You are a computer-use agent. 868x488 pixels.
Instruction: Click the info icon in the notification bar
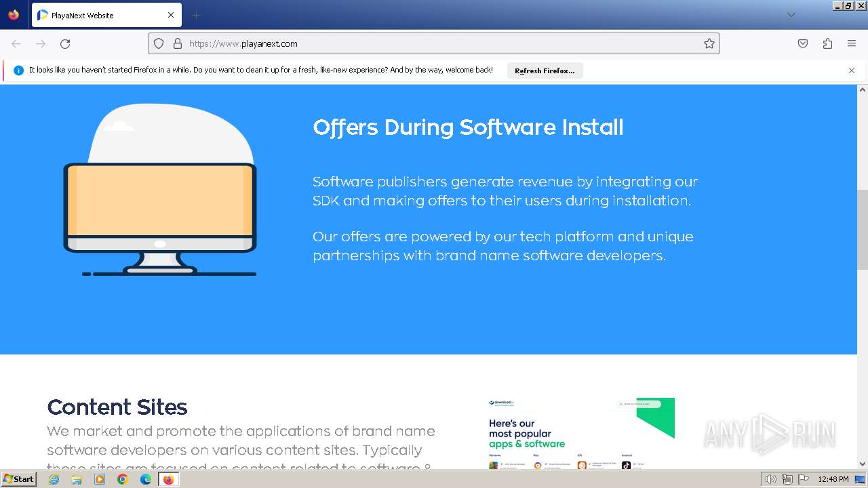pos(18,70)
